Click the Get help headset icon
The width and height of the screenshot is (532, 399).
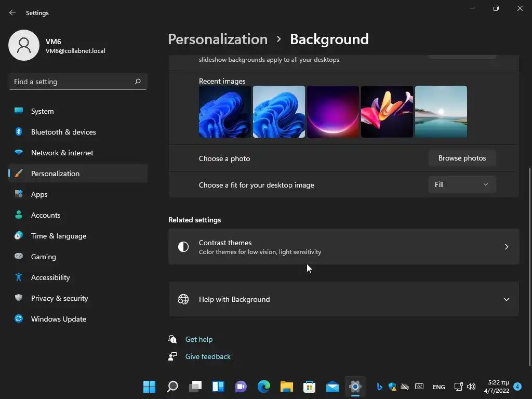point(172,339)
